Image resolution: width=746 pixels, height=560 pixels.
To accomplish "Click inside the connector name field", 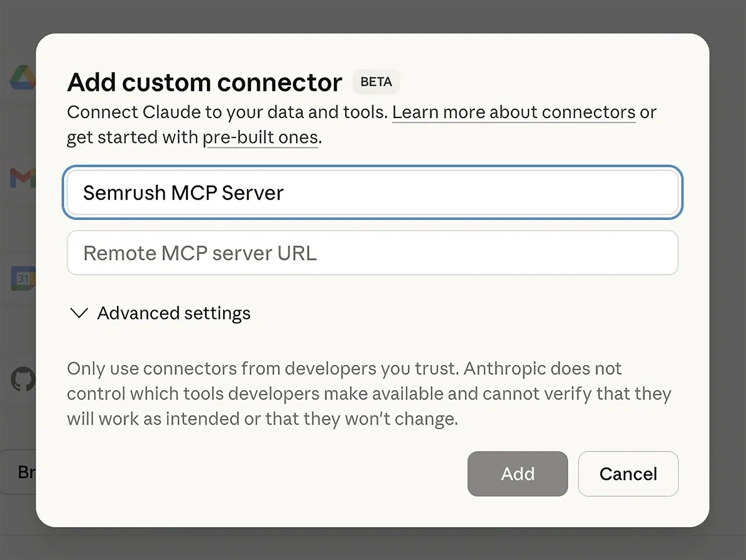I will tap(372, 193).
